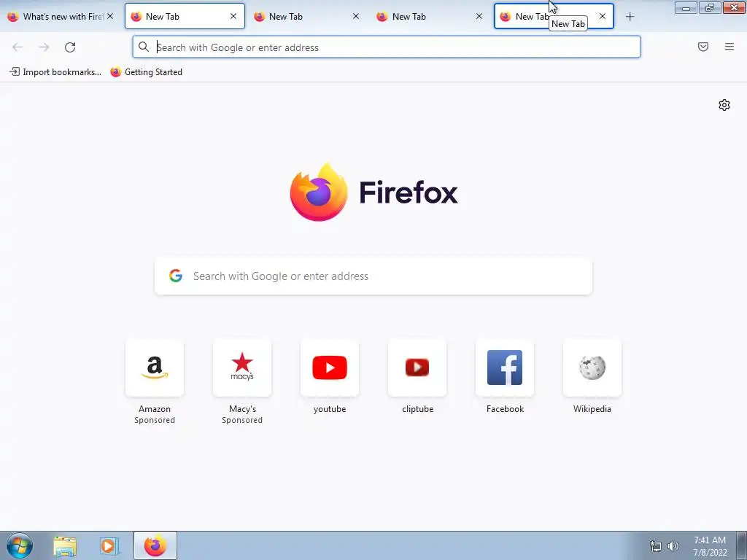Open the Windows Start menu
Image resolution: width=747 pixels, height=560 pixels.
click(x=20, y=545)
